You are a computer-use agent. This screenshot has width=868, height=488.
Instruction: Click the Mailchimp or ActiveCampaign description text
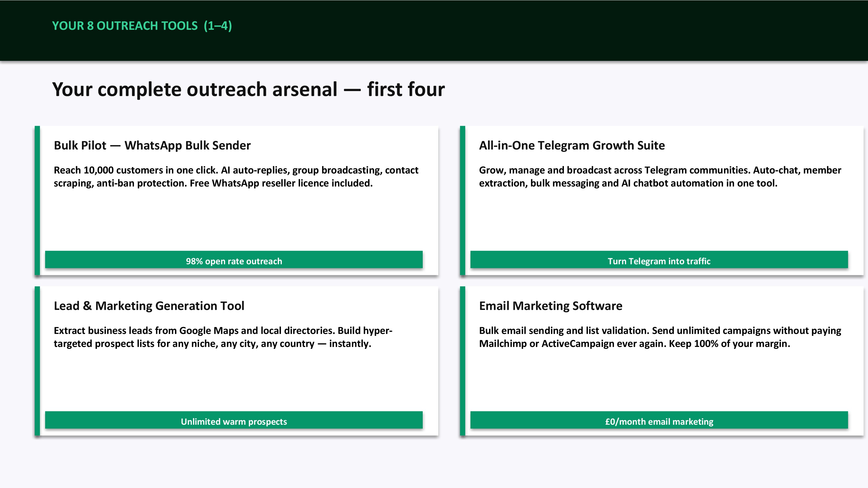[x=660, y=337]
